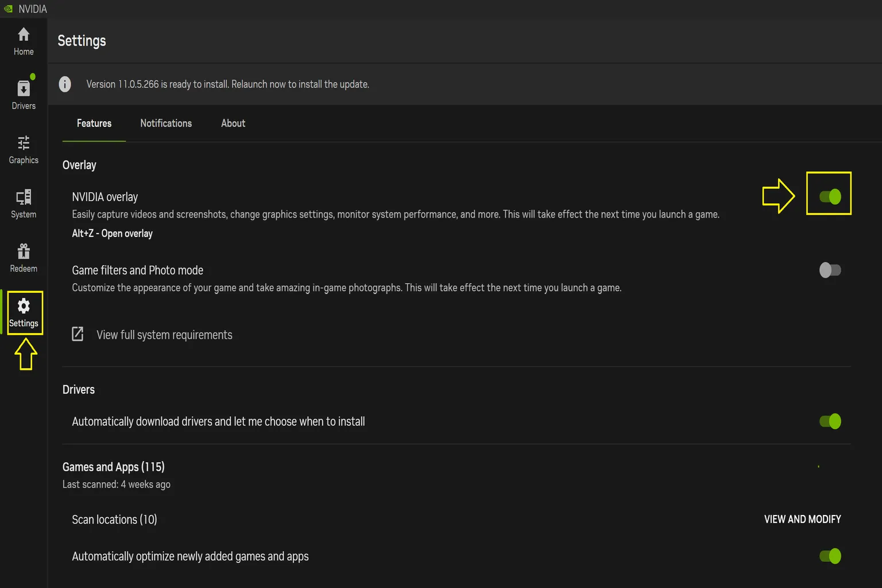Screen dimensions: 882x588
Task: Switch to the About tab
Action: tap(233, 123)
